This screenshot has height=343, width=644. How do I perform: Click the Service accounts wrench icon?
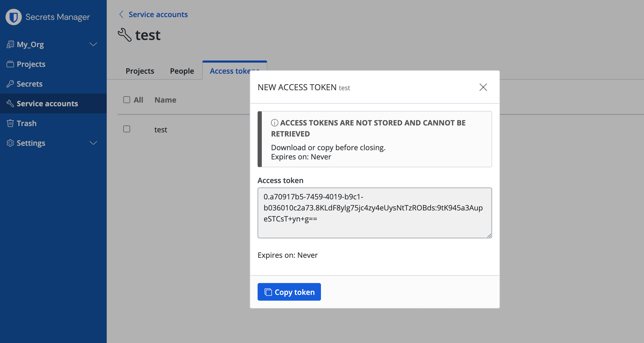(x=11, y=103)
